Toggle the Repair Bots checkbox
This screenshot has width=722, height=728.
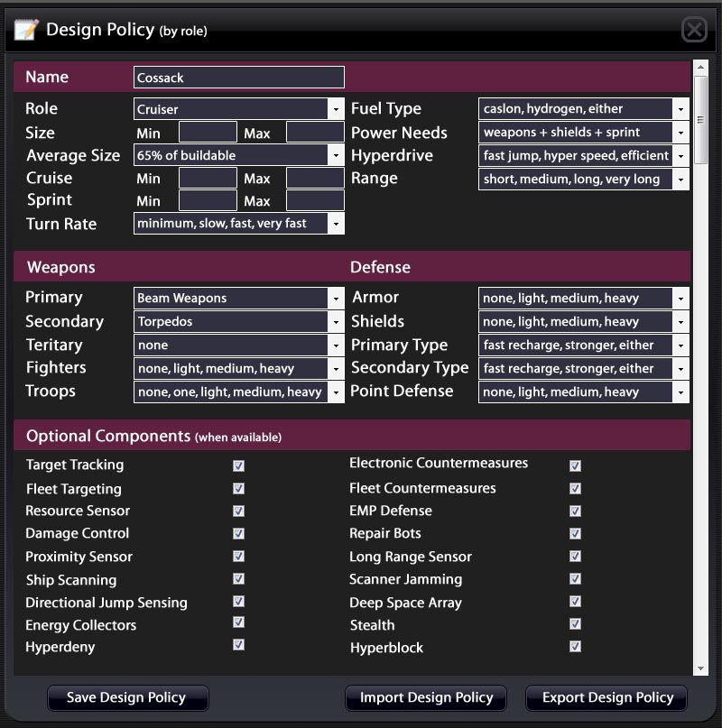(x=575, y=533)
